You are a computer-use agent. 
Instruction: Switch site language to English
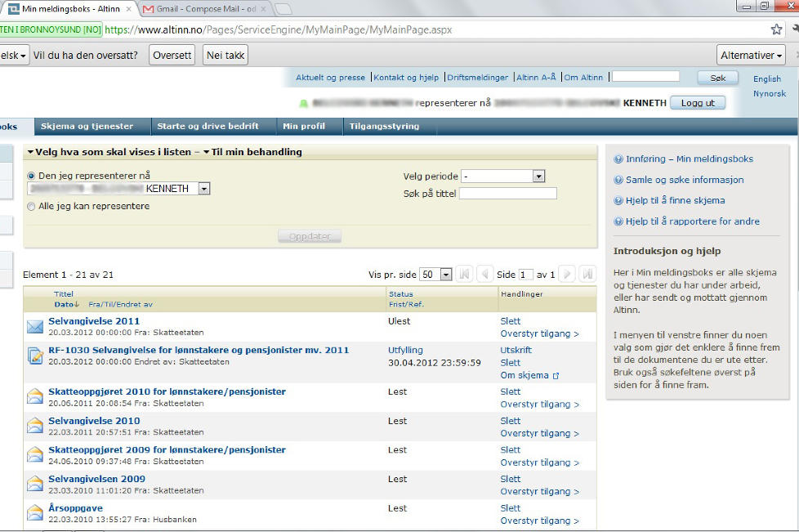click(x=767, y=78)
